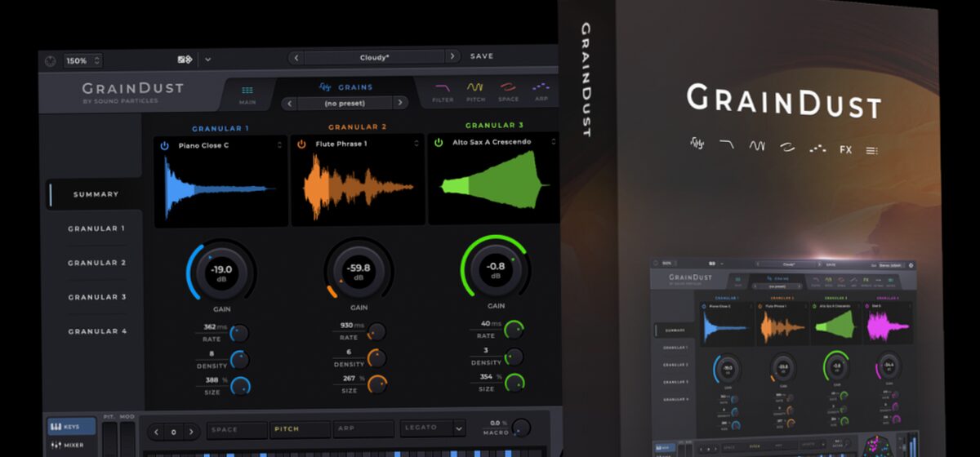
Task: Toggle Granular 2 power button
Action: [301, 144]
